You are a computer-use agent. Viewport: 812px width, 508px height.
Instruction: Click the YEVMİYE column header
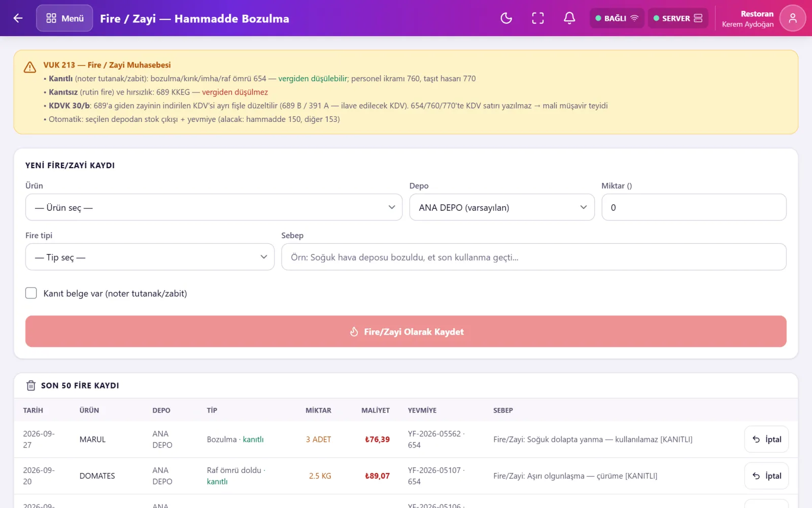tap(422, 410)
